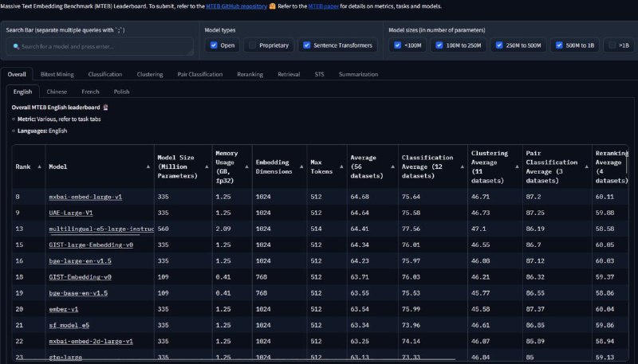Sort by Model column arrow
The image size is (638, 364).
pos(148,167)
